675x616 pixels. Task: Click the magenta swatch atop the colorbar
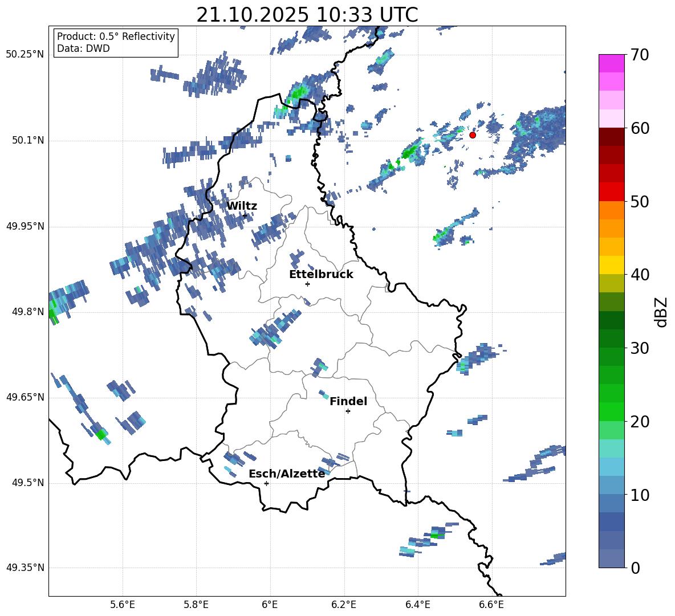click(x=611, y=63)
